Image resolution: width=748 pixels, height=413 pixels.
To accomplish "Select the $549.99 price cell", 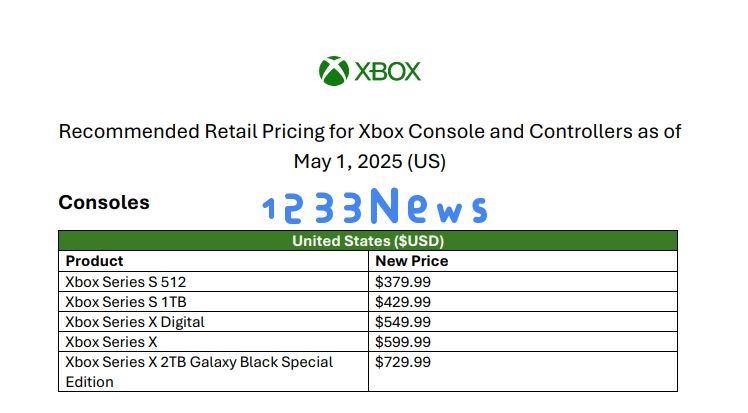I will coord(523,322).
